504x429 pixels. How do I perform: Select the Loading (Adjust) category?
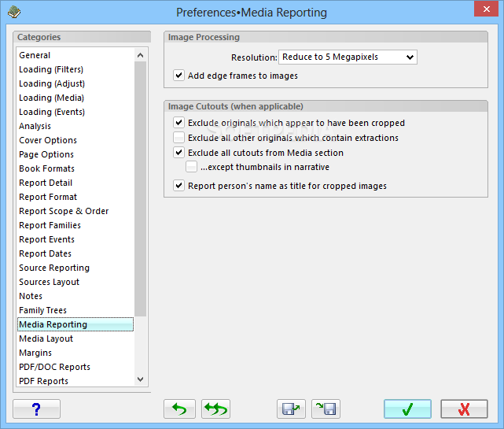coord(75,83)
